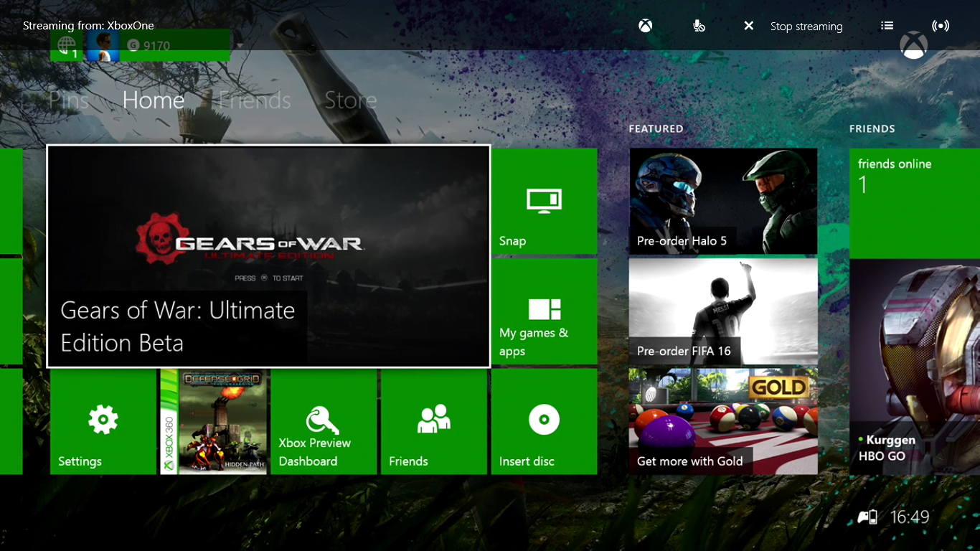Switch to the Store tab
Image resolution: width=980 pixels, height=551 pixels.
[350, 100]
